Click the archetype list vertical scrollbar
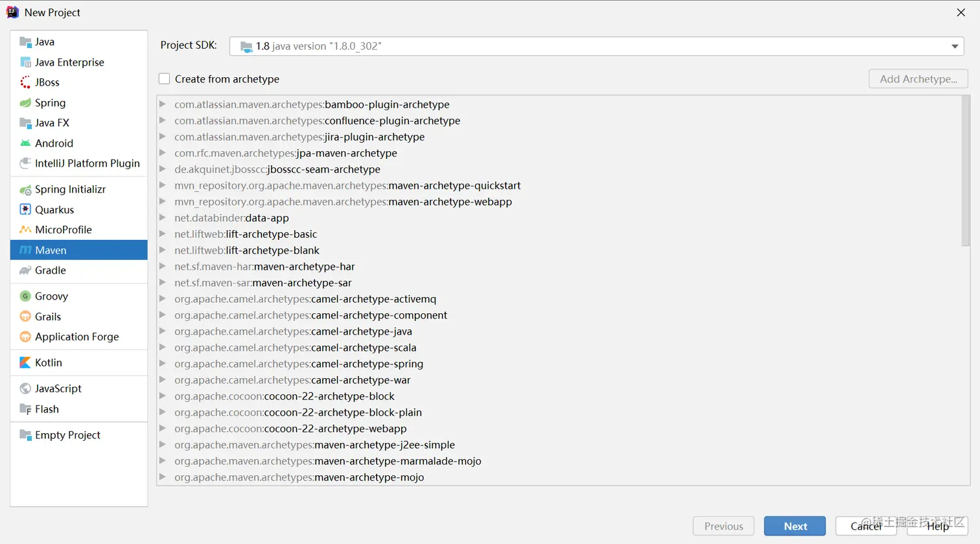 click(x=965, y=172)
